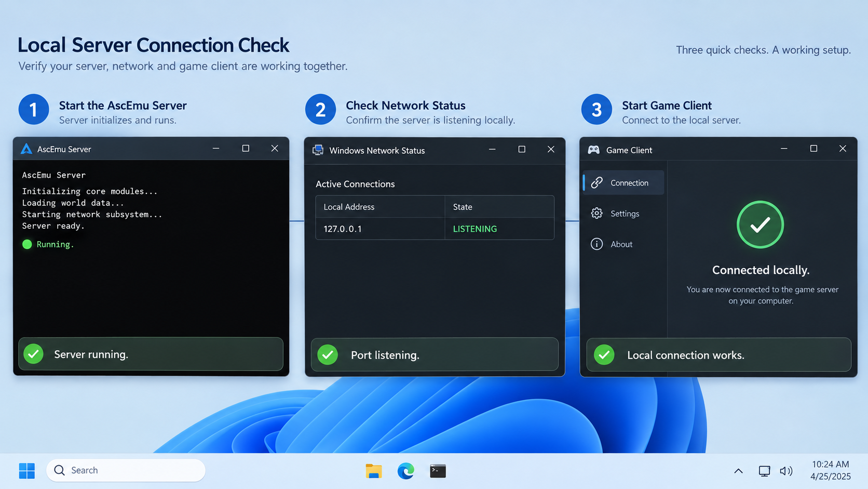Launch Microsoft Edge from the taskbar
Screen dimensions: 868x489
tap(406, 471)
